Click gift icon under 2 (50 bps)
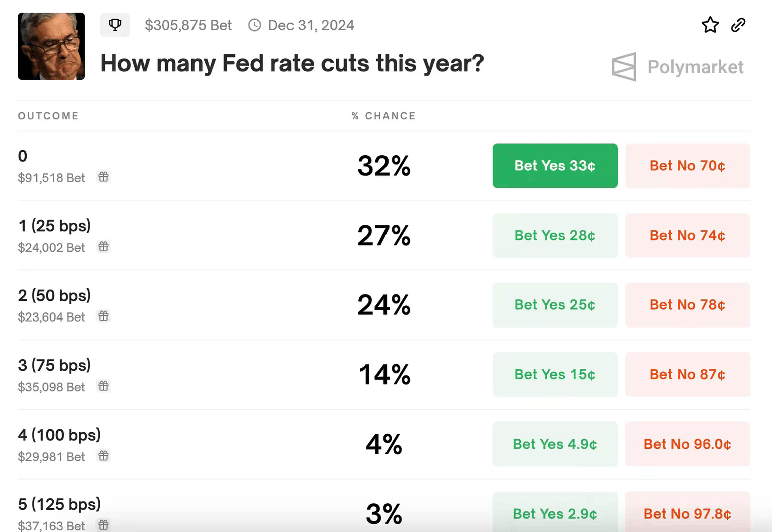 click(103, 316)
